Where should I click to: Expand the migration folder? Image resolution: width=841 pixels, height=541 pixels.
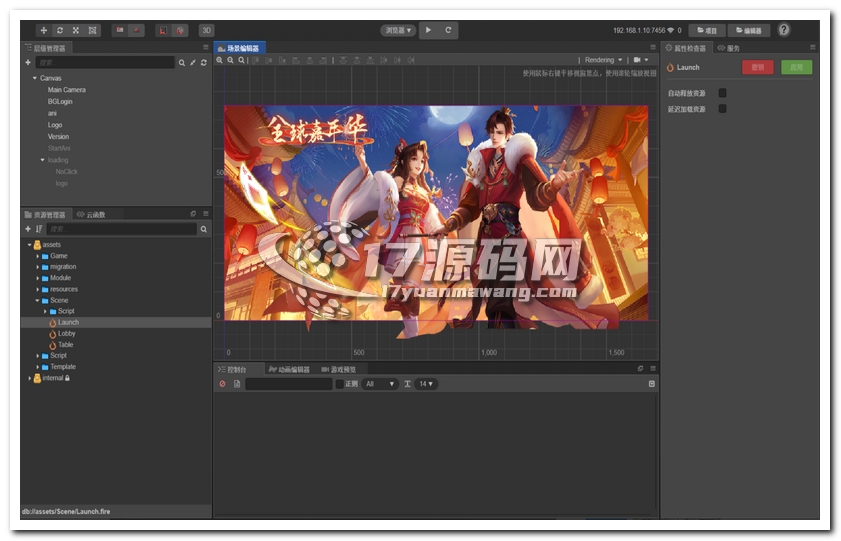click(x=38, y=267)
